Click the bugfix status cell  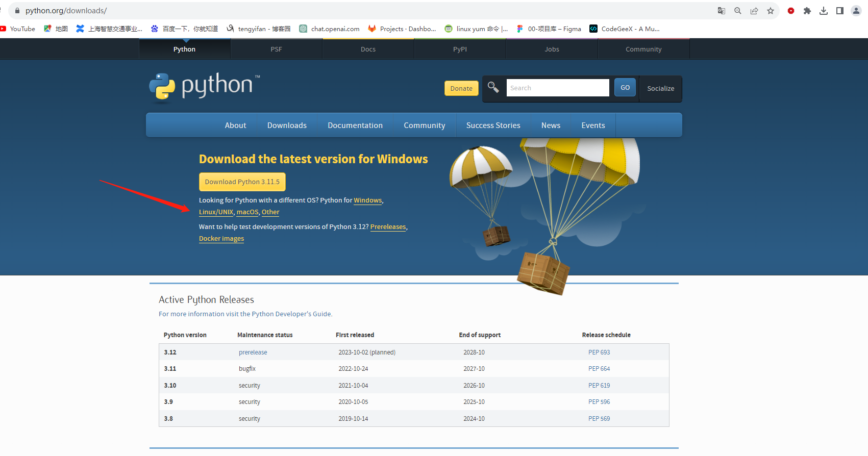tap(247, 369)
